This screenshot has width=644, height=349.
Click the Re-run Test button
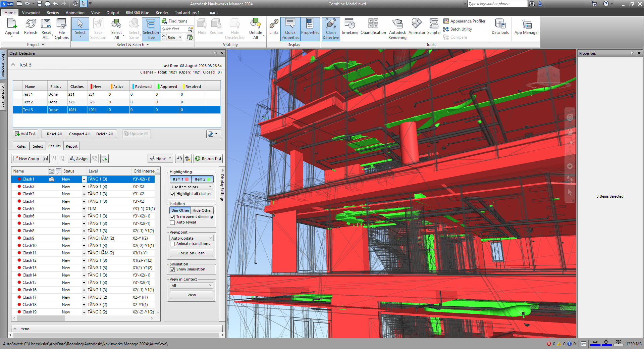[x=208, y=159]
